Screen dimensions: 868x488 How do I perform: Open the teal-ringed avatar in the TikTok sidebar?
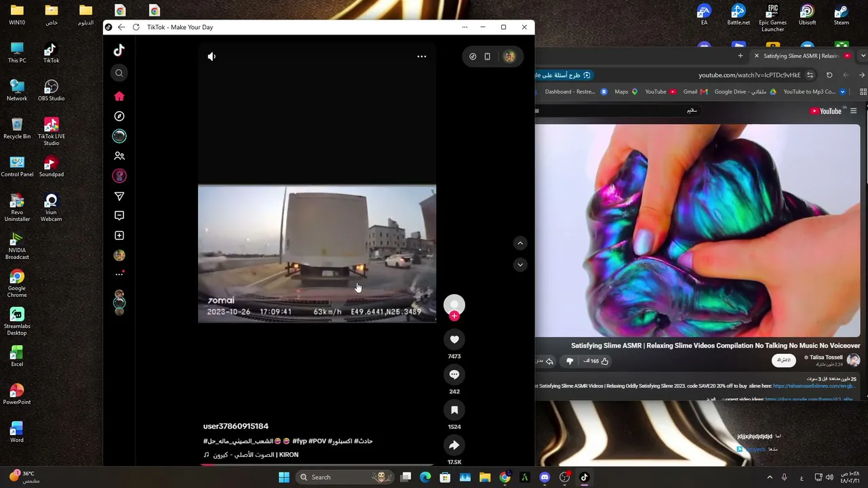(119, 136)
